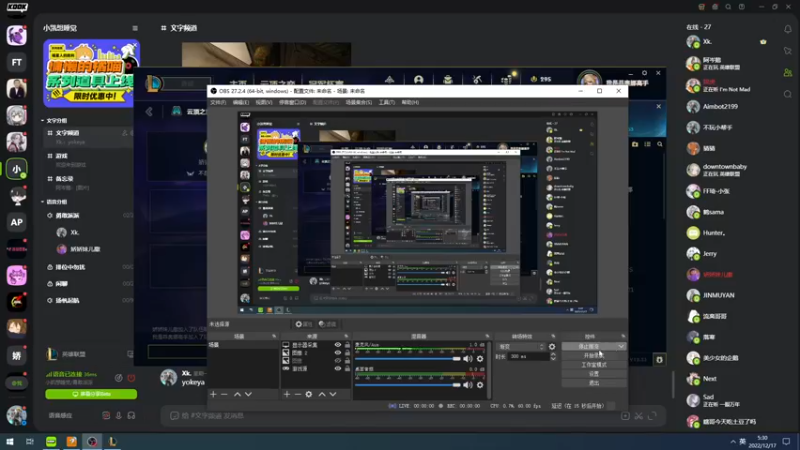Click 开始录制 button in OBS controls
Screen dimensions: 800x450
594,356
